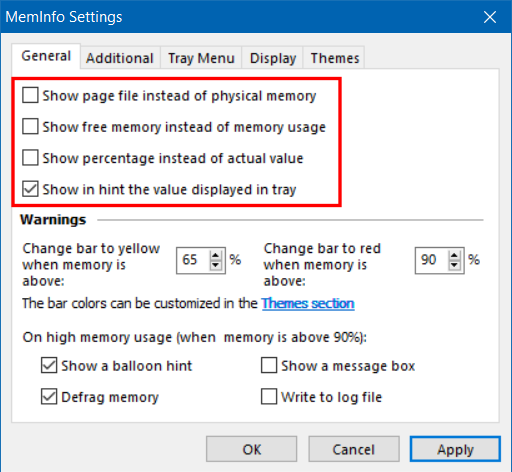The height and width of the screenshot is (472, 512).
Task: Uncheck Defrag memory option
Action: (x=49, y=397)
